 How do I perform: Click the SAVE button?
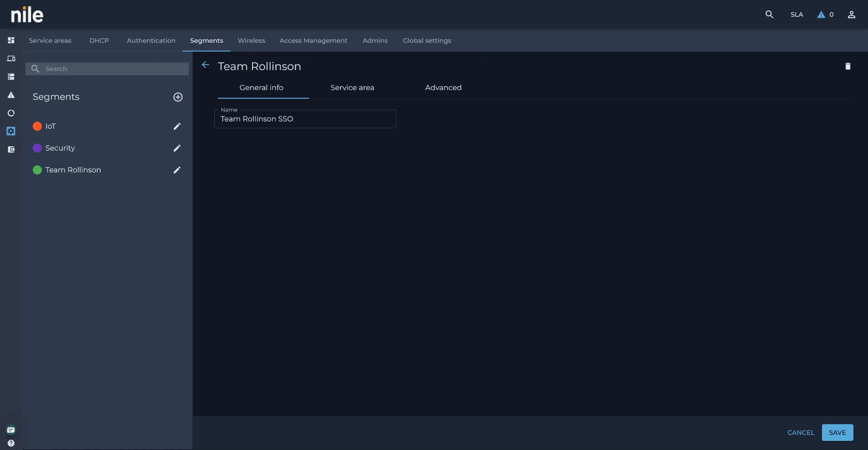click(x=838, y=433)
